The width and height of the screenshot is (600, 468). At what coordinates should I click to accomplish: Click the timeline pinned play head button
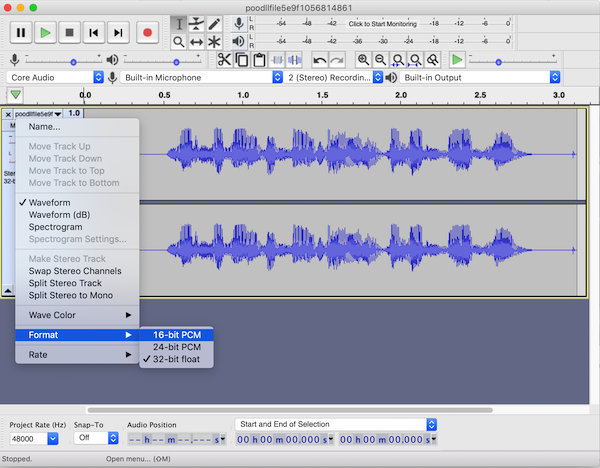click(x=15, y=95)
